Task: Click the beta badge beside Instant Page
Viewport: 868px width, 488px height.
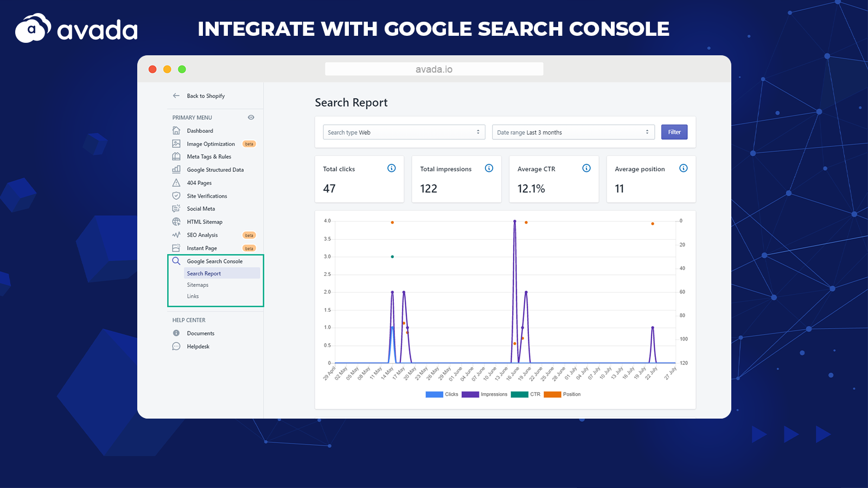Action: tap(249, 248)
